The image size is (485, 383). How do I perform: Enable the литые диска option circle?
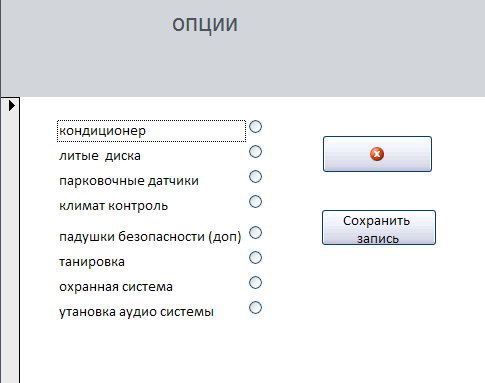click(x=255, y=152)
